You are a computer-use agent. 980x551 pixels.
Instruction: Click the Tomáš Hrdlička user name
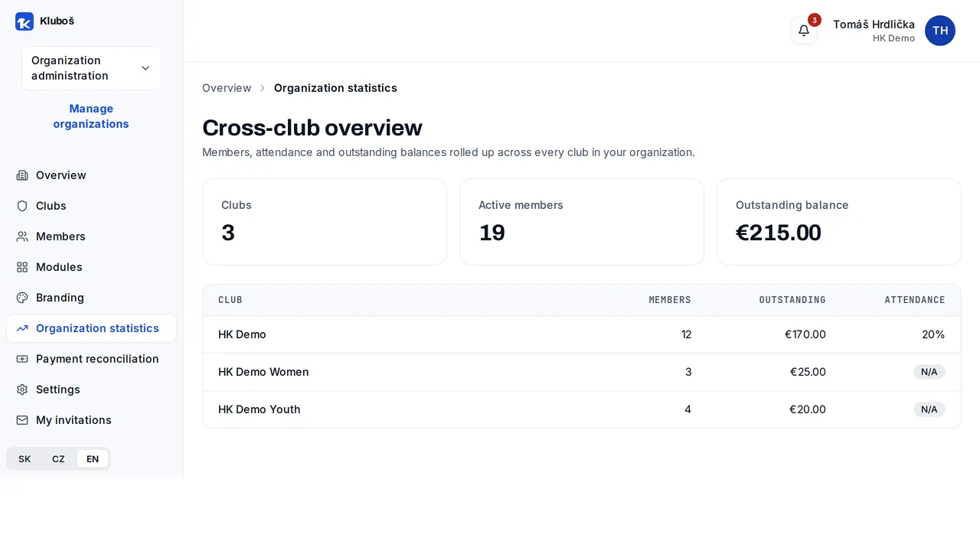(x=874, y=24)
